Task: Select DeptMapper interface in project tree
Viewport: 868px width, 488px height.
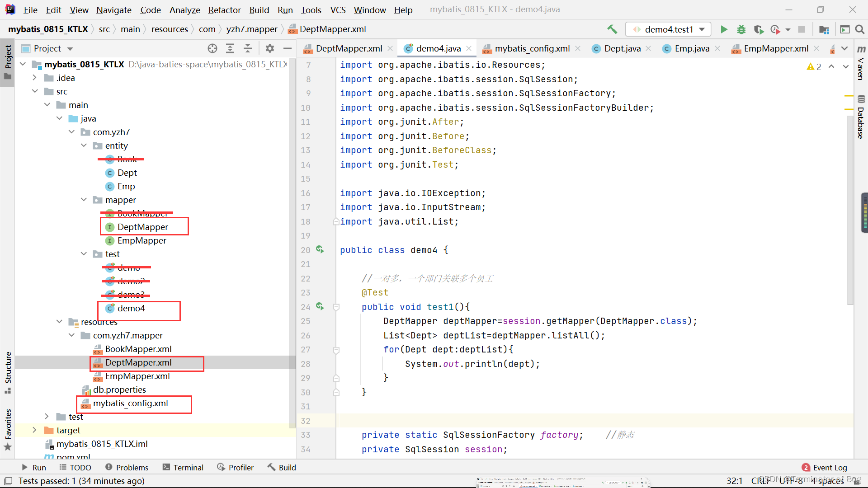Action: (x=142, y=227)
